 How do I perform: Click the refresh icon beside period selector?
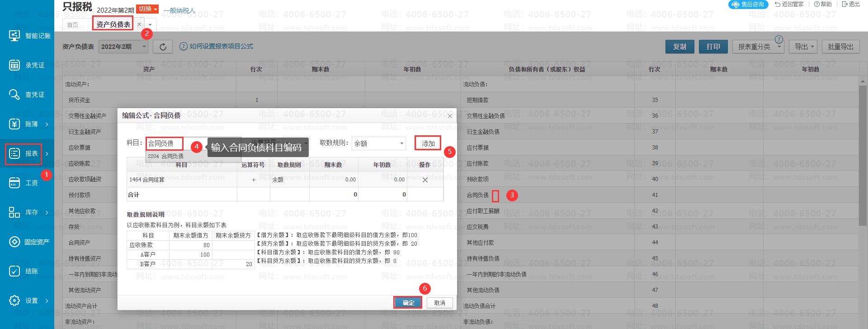tap(163, 47)
